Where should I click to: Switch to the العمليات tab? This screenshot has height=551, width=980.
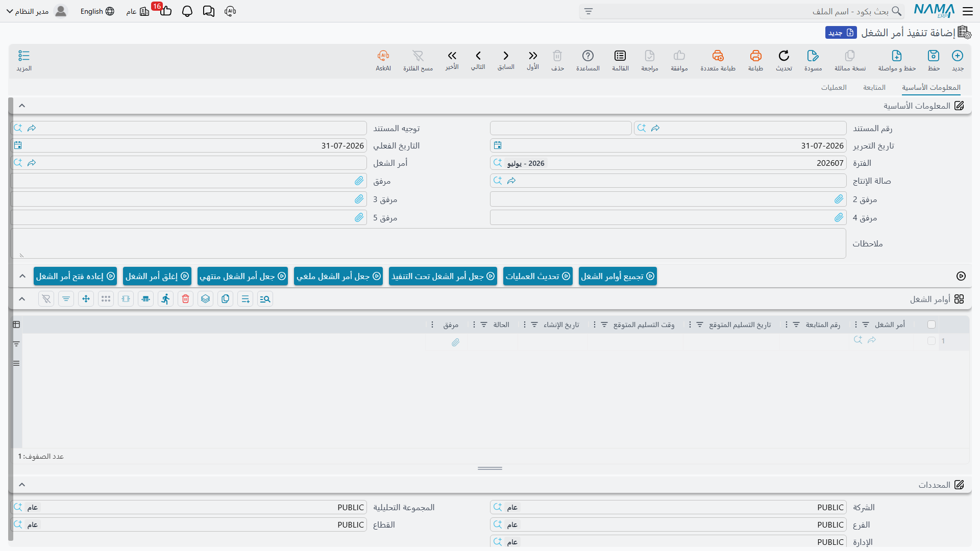click(834, 87)
